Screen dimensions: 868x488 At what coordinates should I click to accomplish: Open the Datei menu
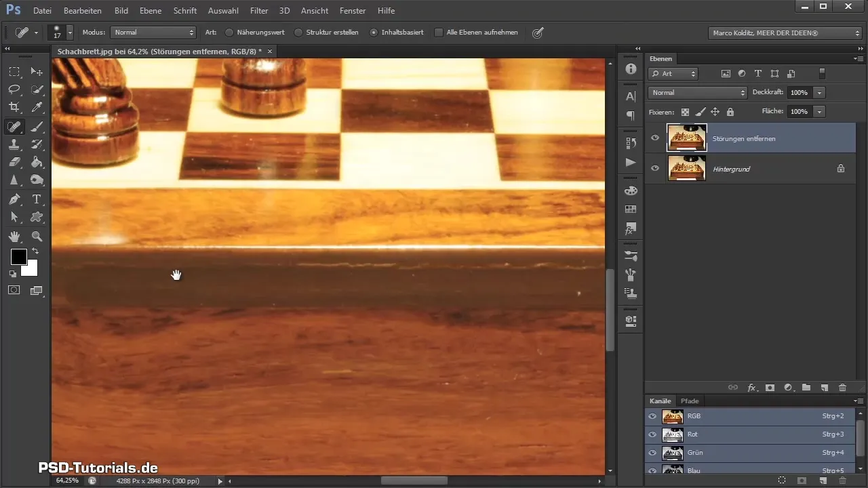pyautogui.click(x=42, y=11)
